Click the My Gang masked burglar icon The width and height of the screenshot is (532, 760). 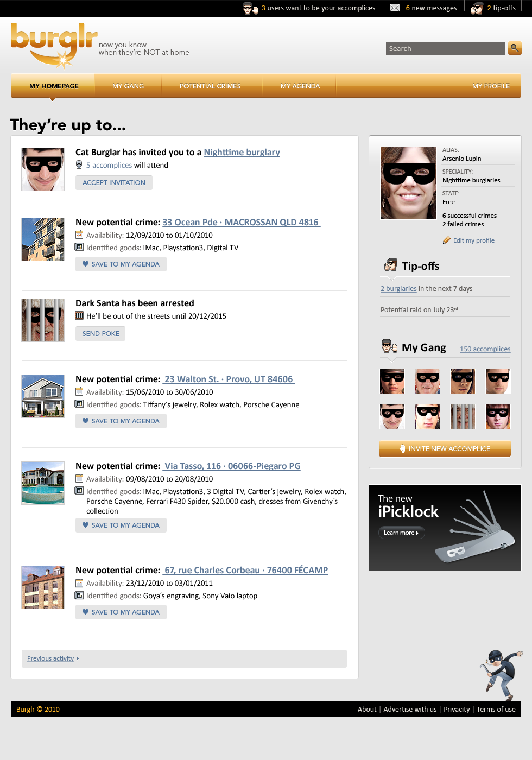point(389,347)
